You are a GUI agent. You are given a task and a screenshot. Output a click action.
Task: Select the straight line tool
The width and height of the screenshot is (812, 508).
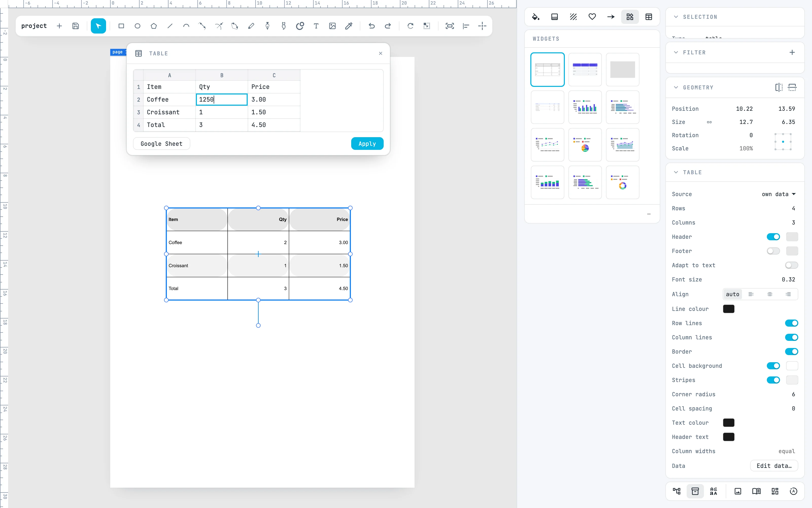point(170,26)
